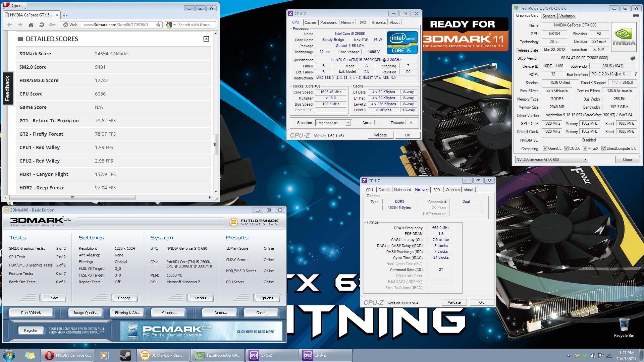Click the Register button in 3DMark06
This screenshot has height=362, width=644.
click(x=32, y=330)
